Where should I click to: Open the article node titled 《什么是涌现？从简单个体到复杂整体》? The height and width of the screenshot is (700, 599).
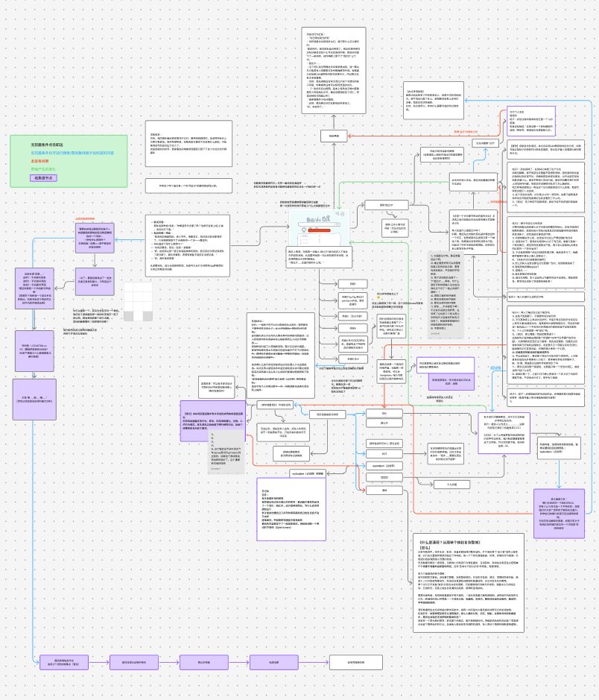pyautogui.click(x=469, y=583)
